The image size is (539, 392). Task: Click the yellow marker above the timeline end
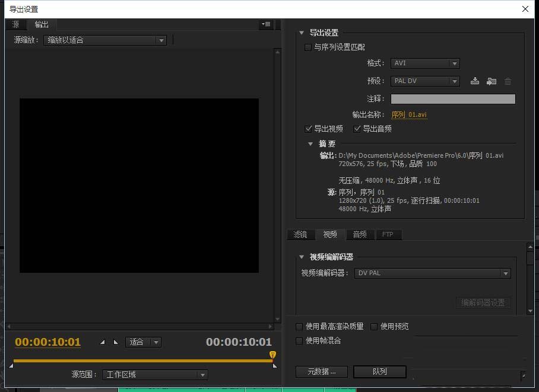point(272,353)
